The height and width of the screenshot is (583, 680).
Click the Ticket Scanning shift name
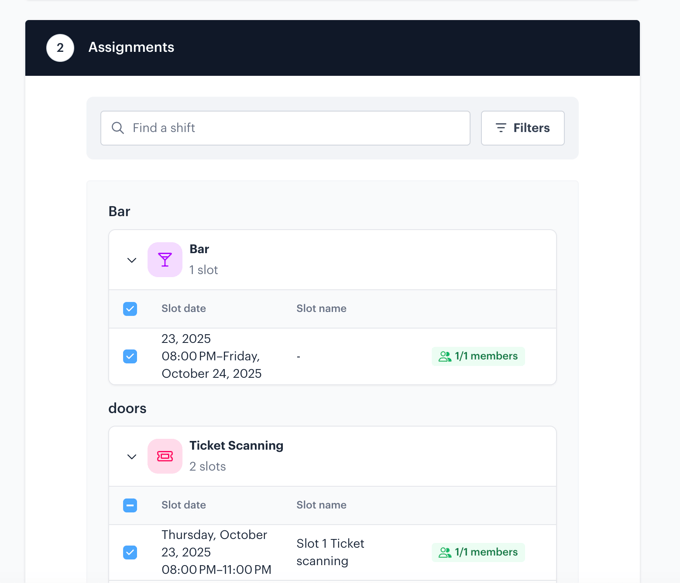click(x=236, y=445)
